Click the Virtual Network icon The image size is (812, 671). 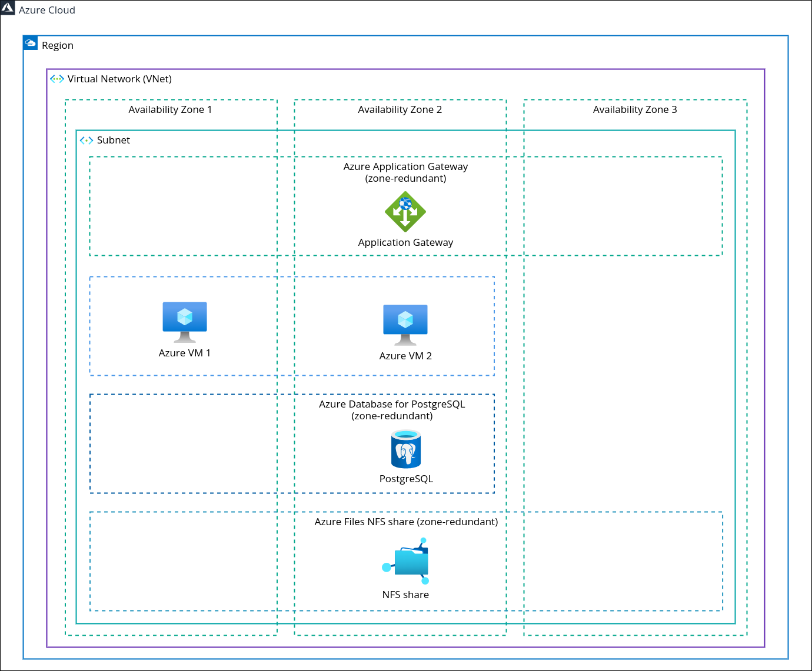(57, 79)
